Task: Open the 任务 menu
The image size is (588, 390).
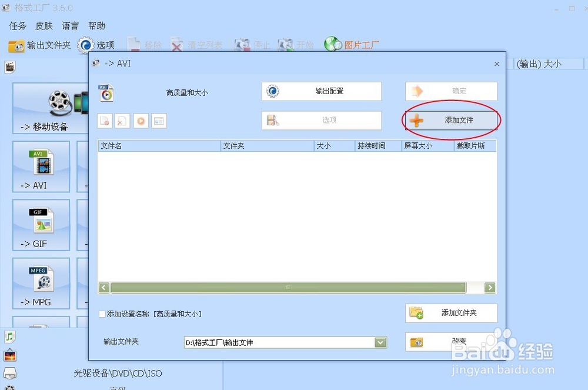Action: click(17, 25)
